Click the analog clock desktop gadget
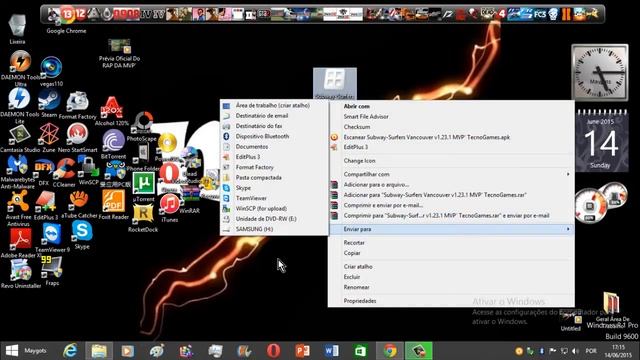 [x=600, y=73]
